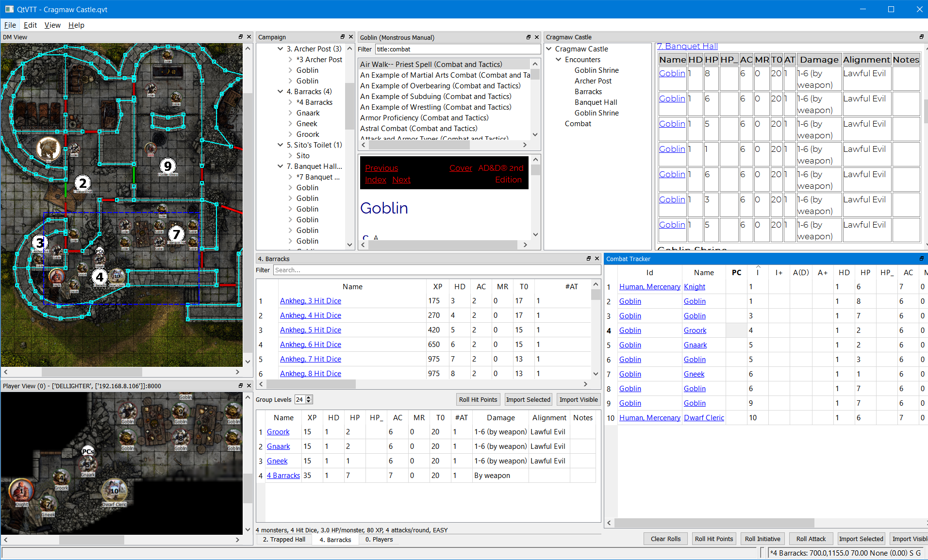Expand the *3 Archer Post tree item

coord(290,59)
